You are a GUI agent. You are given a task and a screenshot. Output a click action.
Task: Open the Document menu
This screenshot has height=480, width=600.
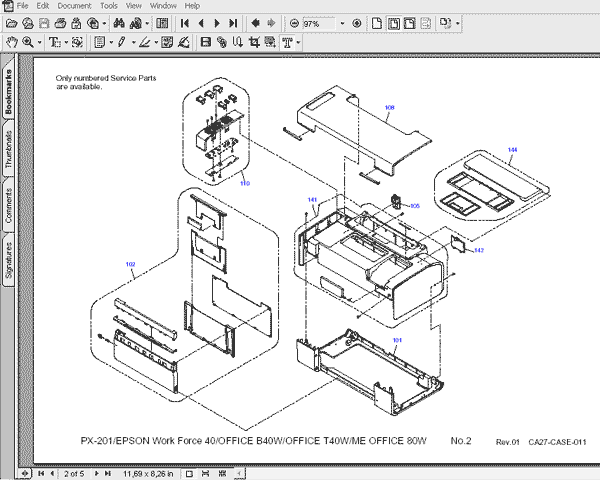[x=73, y=6]
